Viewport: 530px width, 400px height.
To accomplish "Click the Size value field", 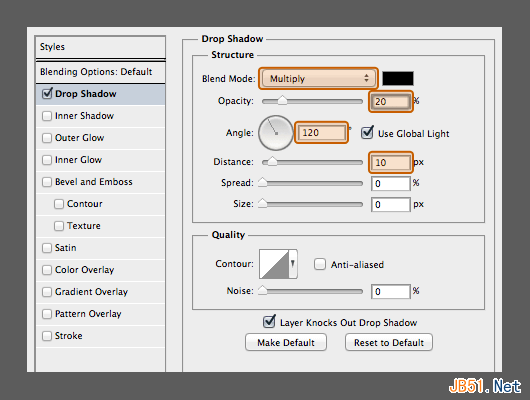I will click(x=391, y=205).
